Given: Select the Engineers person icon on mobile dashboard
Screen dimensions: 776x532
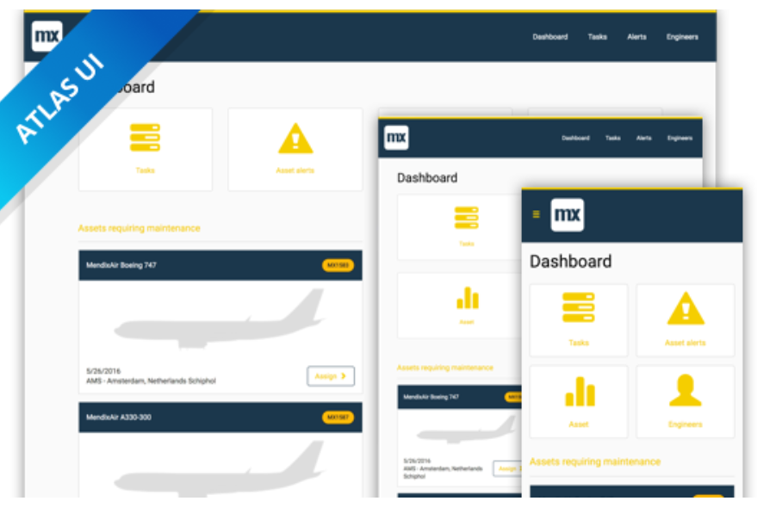Looking at the screenshot, I should point(685,393).
